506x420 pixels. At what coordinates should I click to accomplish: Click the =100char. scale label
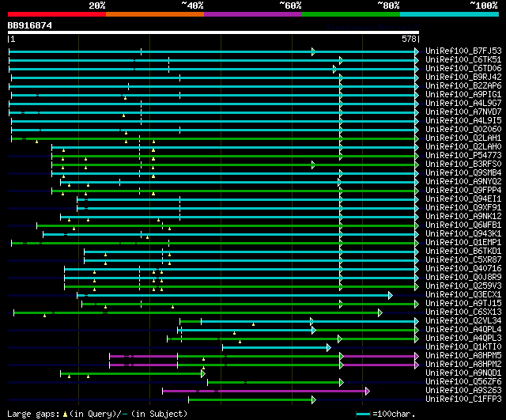pyautogui.click(x=394, y=414)
